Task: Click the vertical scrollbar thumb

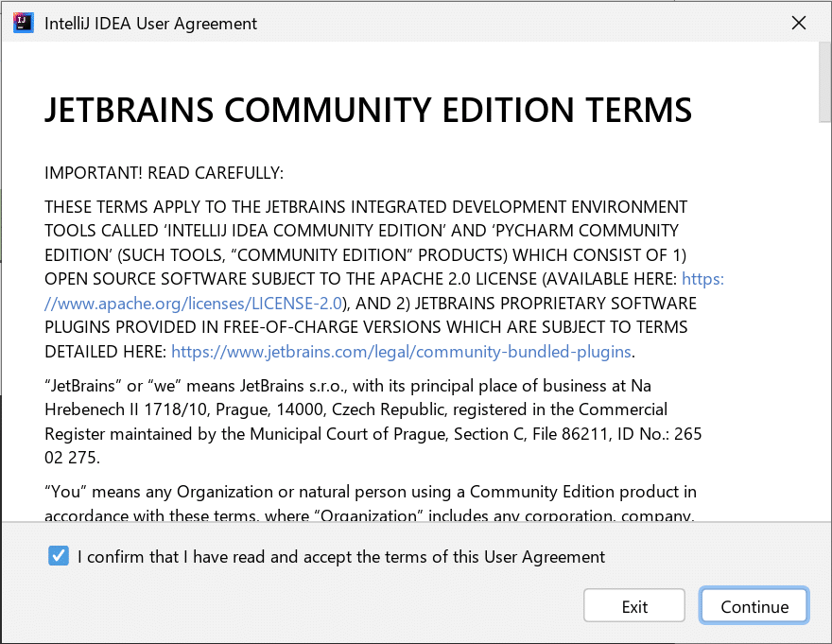Action: [x=825, y=82]
